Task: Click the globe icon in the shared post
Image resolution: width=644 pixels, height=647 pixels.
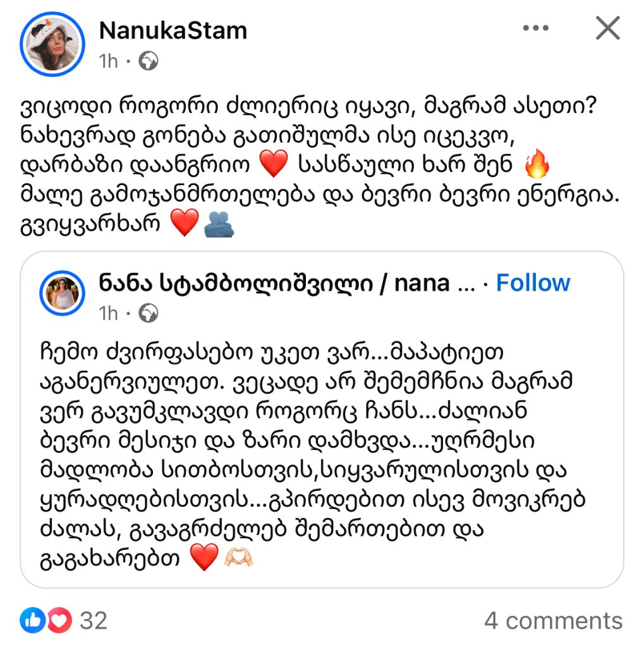Action: (x=149, y=313)
